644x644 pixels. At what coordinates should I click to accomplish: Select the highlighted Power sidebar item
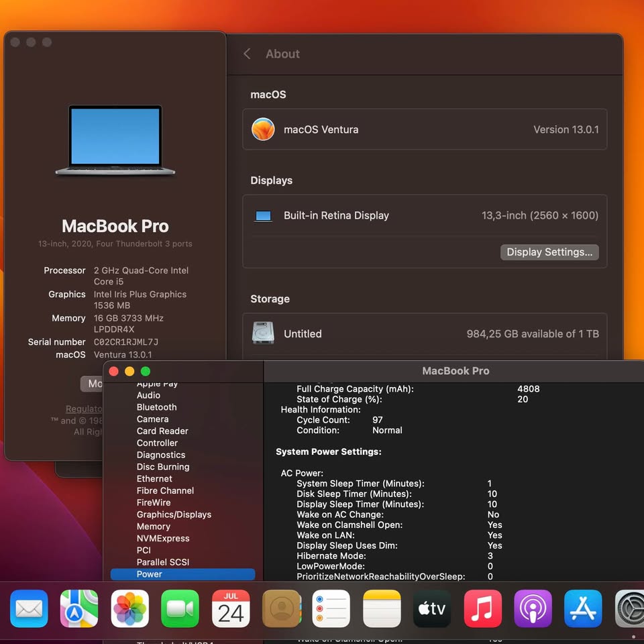pyautogui.click(x=182, y=574)
